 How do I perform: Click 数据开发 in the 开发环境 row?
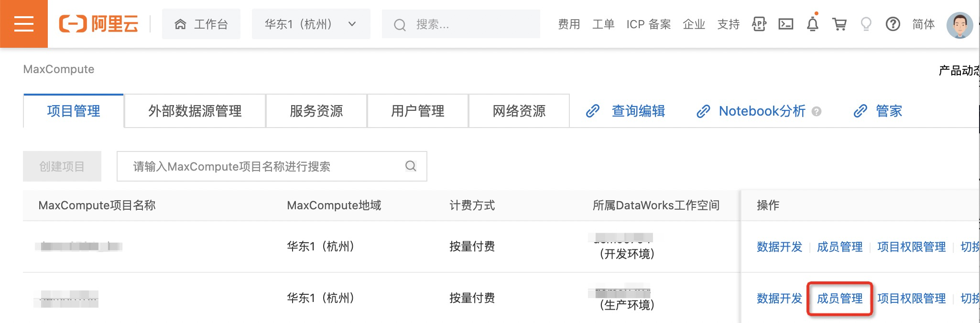coord(779,247)
